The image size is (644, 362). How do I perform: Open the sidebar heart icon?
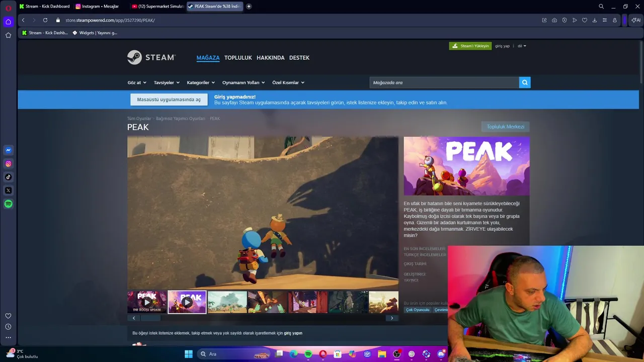coord(8,316)
